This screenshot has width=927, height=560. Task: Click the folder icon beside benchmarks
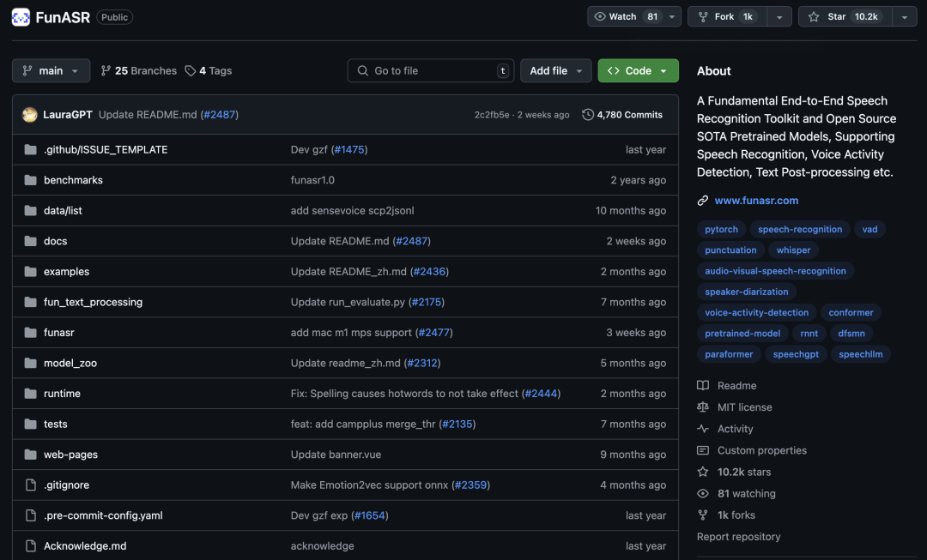[31, 180]
